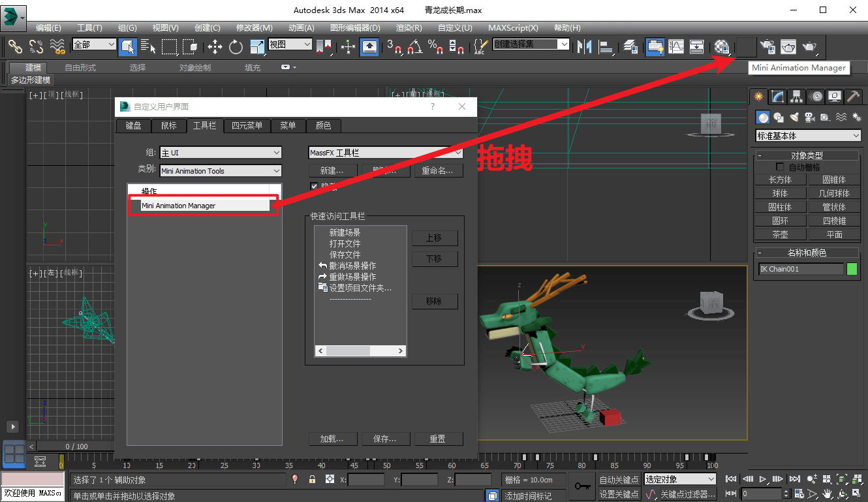
Task: Enable the 自动栅格 checkbox
Action: 780,167
